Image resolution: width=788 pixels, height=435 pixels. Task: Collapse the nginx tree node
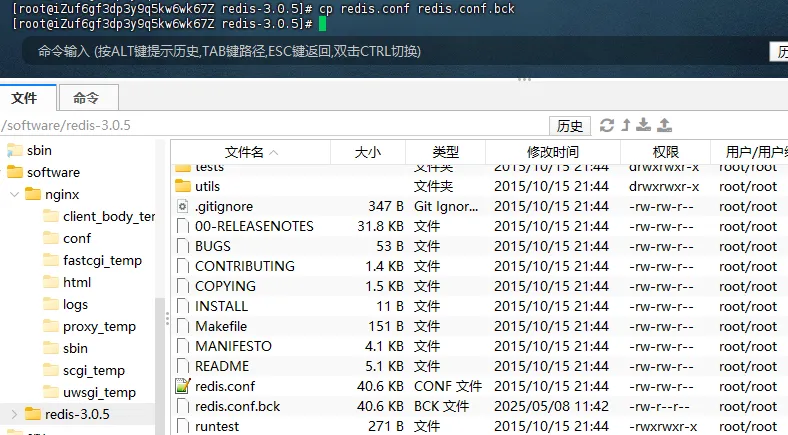point(15,194)
